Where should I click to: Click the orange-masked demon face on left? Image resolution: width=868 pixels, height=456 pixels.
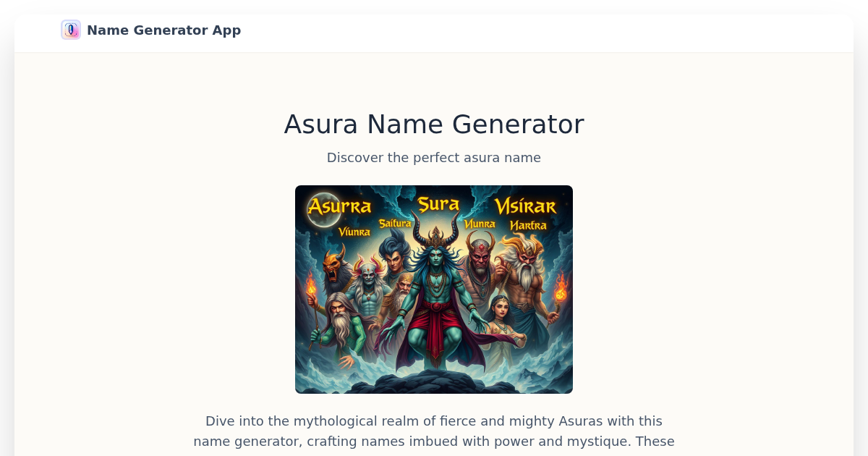click(x=335, y=266)
